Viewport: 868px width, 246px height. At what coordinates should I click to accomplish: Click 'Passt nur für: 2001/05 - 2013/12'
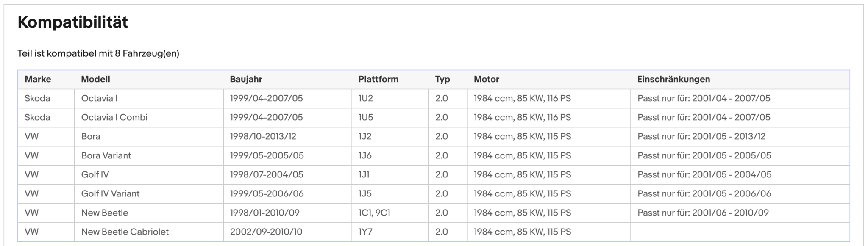point(701,136)
